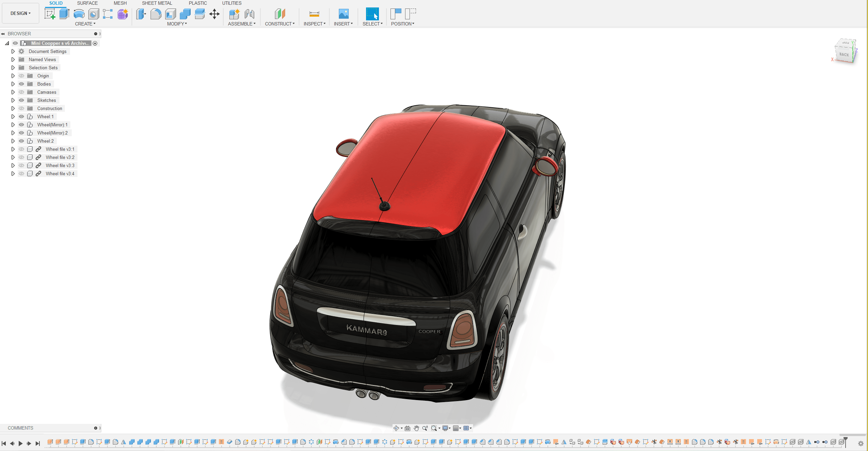Switch to the PLASTIC tab
The width and height of the screenshot is (868, 451).
pos(198,3)
